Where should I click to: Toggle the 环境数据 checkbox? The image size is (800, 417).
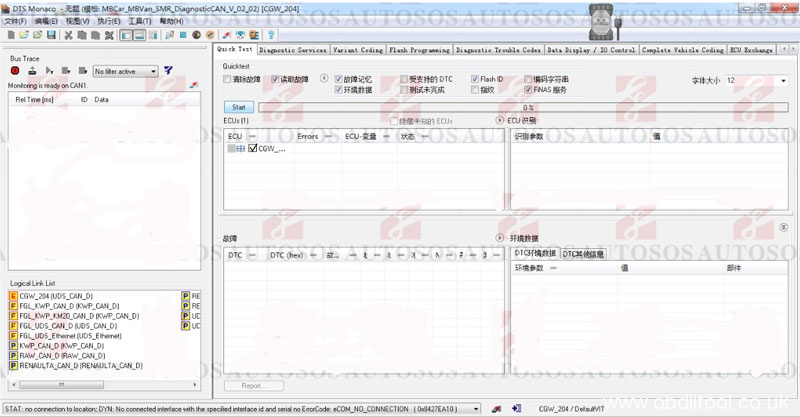tap(338, 90)
